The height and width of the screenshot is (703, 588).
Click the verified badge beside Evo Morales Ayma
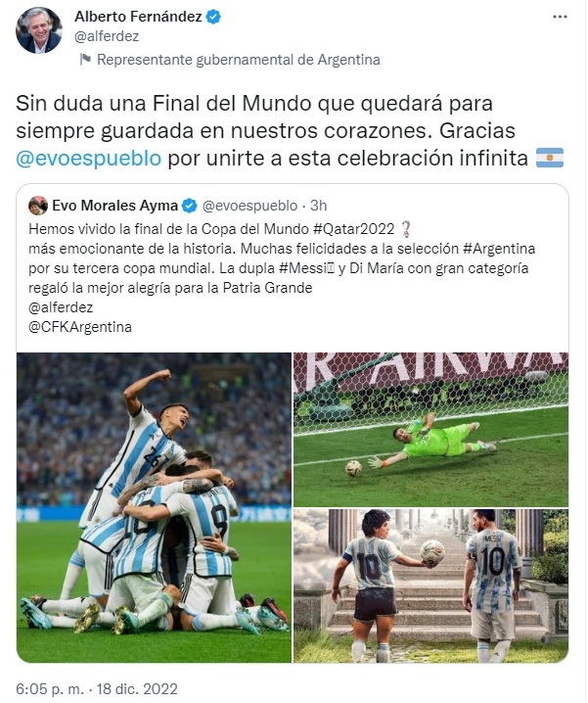coord(189,206)
